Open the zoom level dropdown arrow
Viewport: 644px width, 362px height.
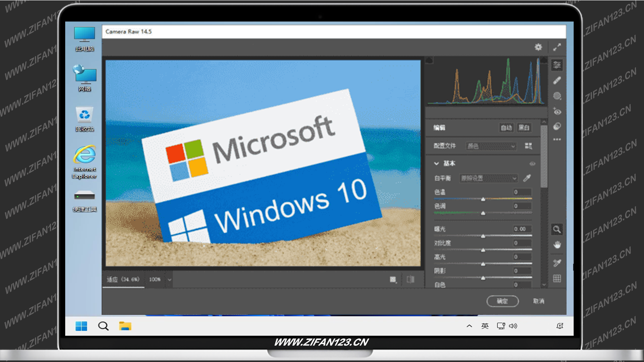[x=169, y=280]
